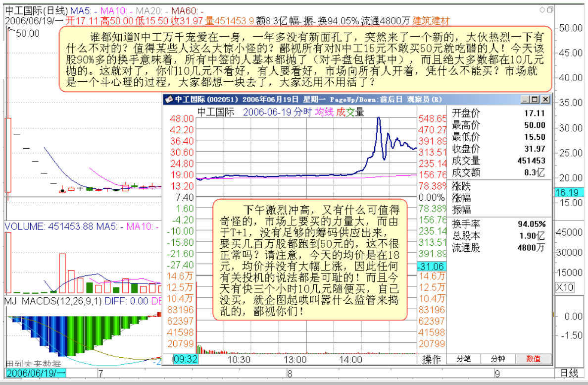
Task: Minimize the 中工国际 intraday window
Action: [x=525, y=100]
